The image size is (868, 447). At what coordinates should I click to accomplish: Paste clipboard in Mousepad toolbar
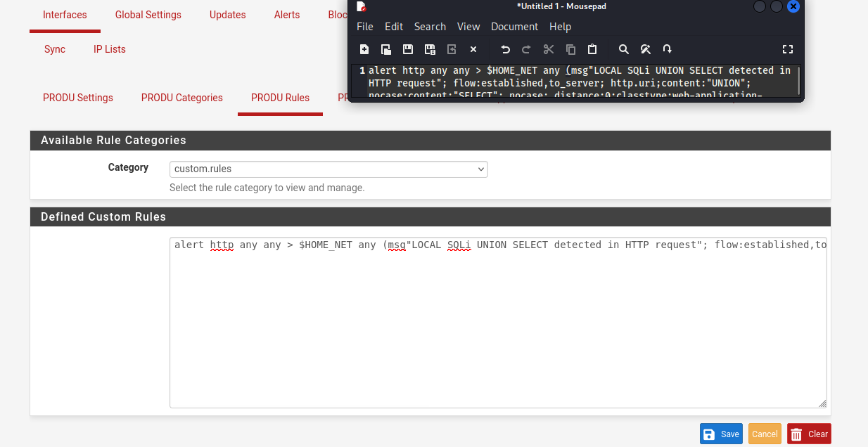pyautogui.click(x=592, y=49)
